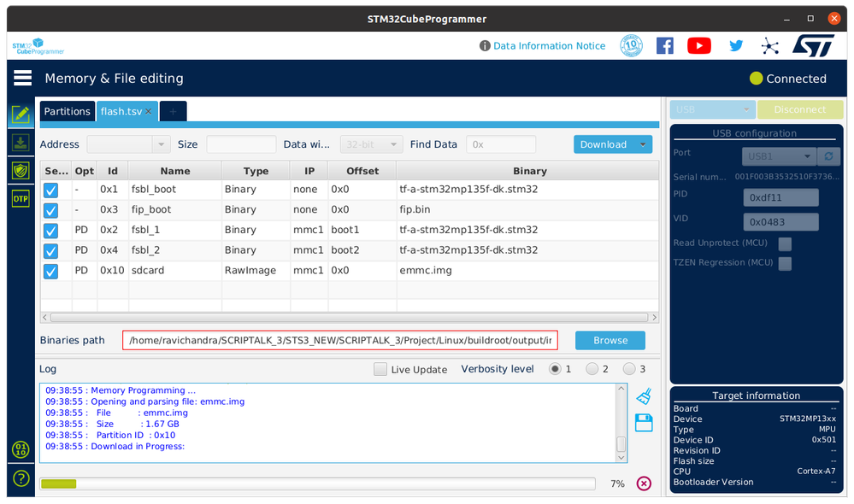Image resolution: width=854 pixels, height=504 pixels.
Task: Click the log scroll down arrow
Action: coord(621,457)
